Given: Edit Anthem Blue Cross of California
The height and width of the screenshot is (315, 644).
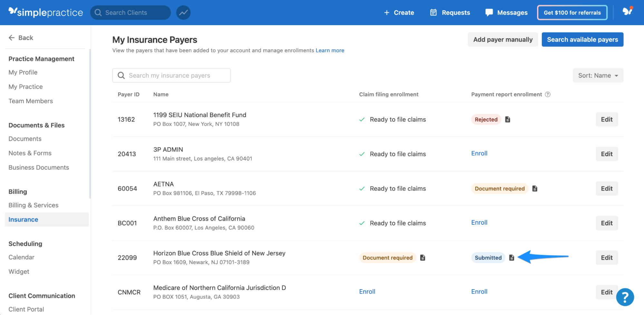Looking at the screenshot, I should click(x=607, y=223).
